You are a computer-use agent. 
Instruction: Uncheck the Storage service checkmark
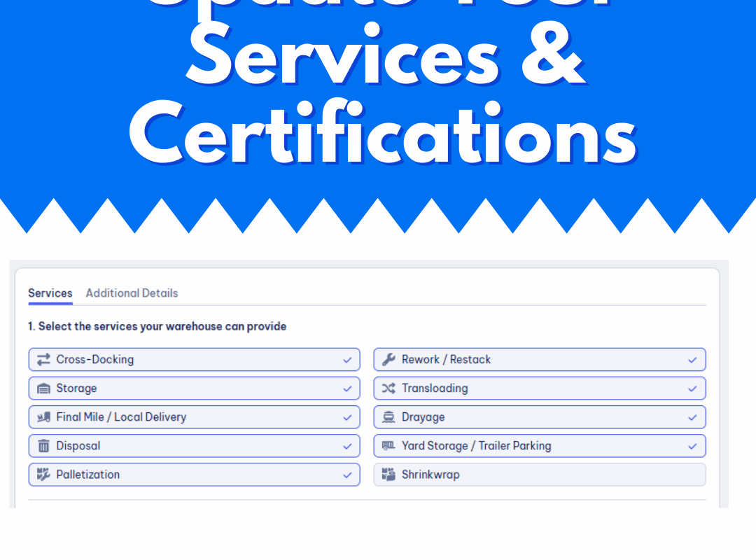coord(346,388)
